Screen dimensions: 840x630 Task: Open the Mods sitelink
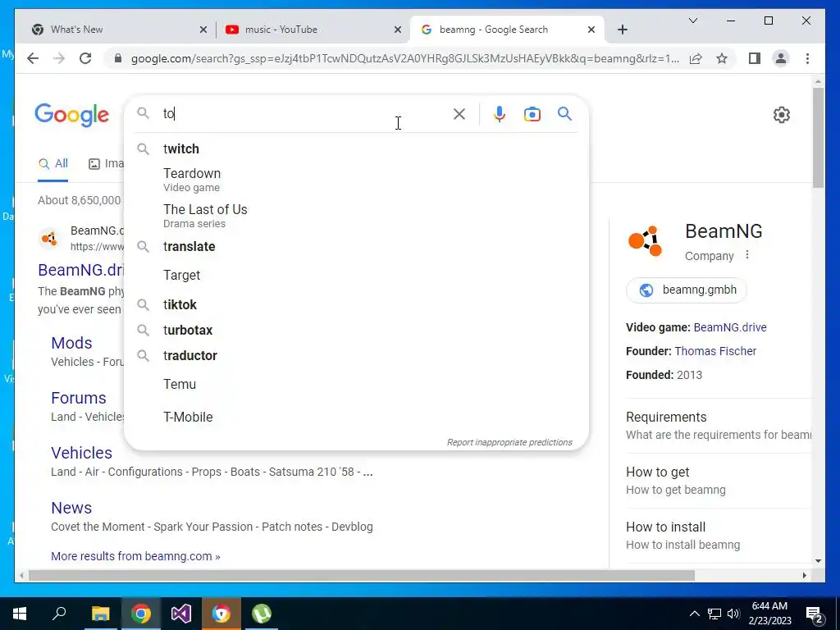tap(71, 343)
